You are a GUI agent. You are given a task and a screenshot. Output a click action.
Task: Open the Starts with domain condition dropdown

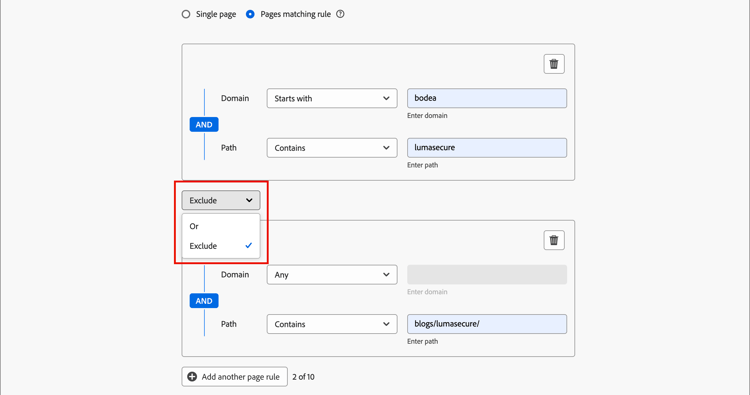pyautogui.click(x=332, y=98)
